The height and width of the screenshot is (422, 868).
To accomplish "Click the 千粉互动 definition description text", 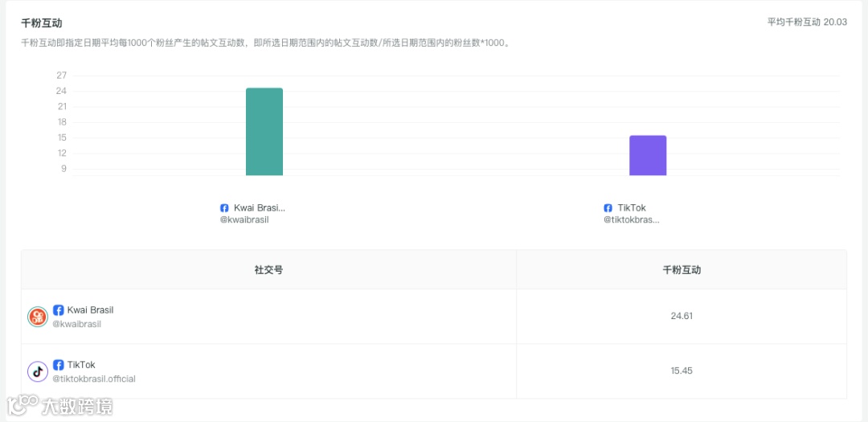I will tap(265, 43).
